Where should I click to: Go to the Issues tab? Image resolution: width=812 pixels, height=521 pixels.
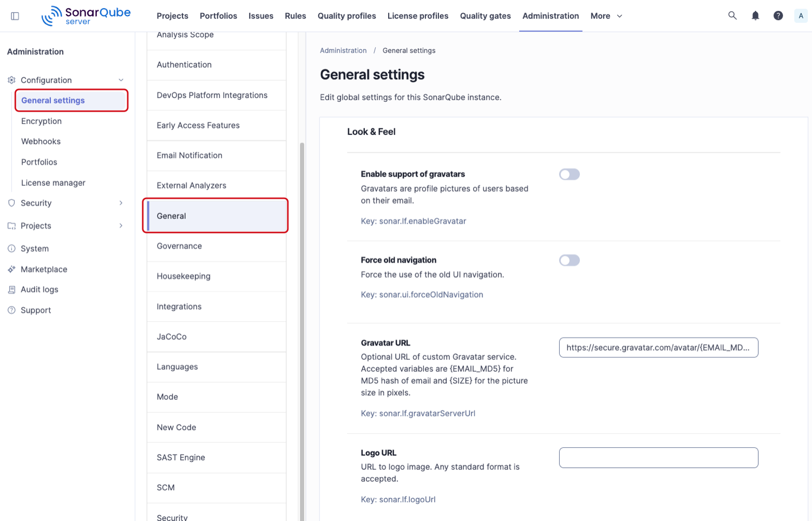pyautogui.click(x=261, y=16)
